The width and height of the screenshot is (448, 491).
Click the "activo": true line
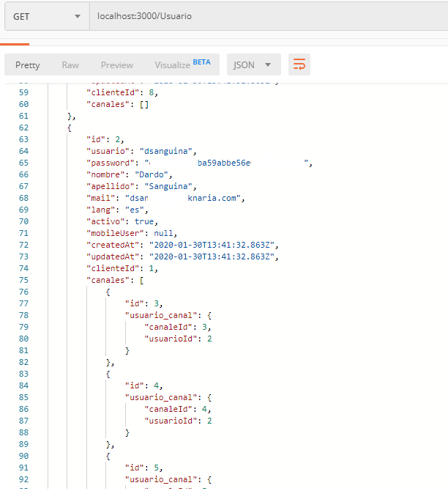(122, 221)
